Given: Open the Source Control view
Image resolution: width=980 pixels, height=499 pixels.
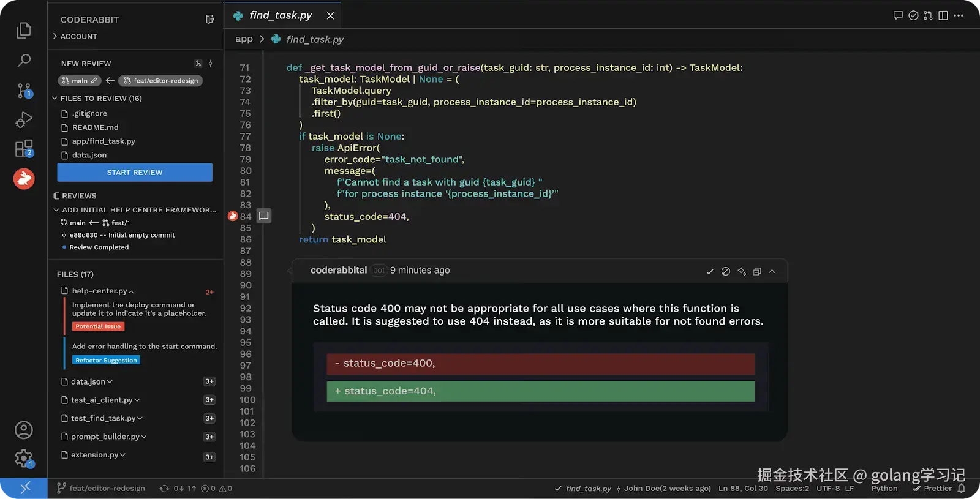Looking at the screenshot, I should point(23,91).
